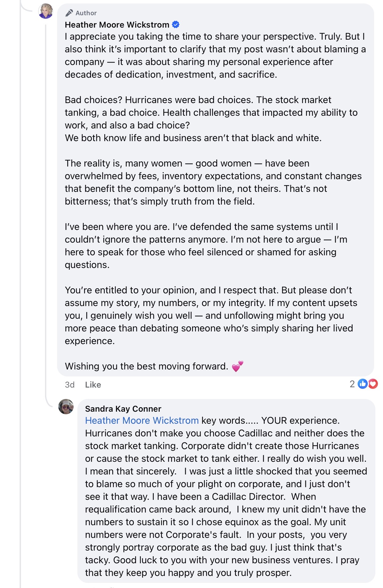This screenshot has width=383, height=588.
Task: Click the Author pencil icon
Action: pyautogui.click(x=69, y=13)
